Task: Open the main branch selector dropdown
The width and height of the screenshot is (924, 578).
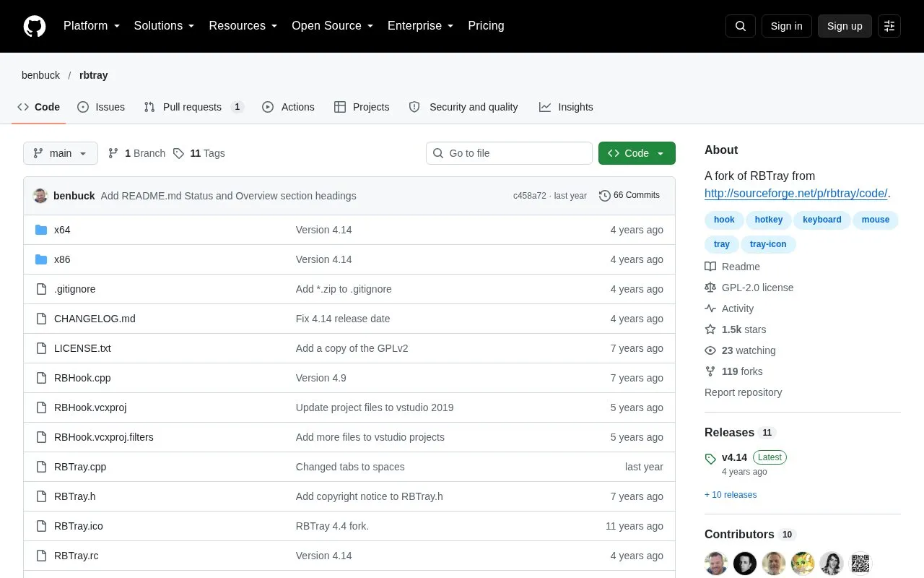Action: (61, 153)
